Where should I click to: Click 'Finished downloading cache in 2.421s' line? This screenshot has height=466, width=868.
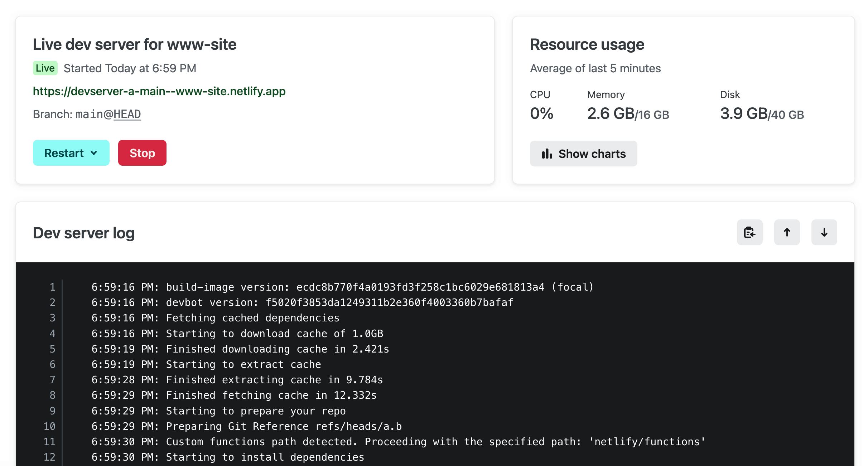(240, 349)
